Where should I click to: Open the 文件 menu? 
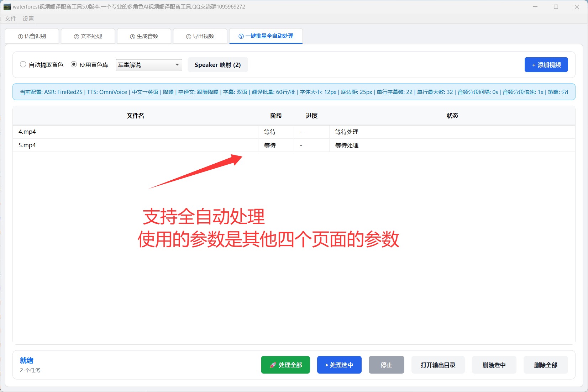(11, 18)
